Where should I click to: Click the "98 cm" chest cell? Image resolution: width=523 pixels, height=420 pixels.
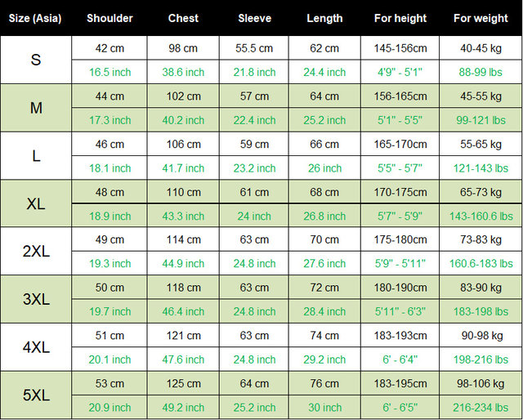183,48
